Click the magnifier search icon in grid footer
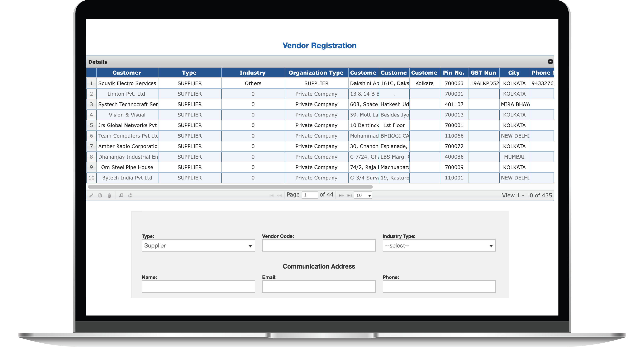Image resolution: width=644 pixels, height=347 pixels. tap(121, 196)
